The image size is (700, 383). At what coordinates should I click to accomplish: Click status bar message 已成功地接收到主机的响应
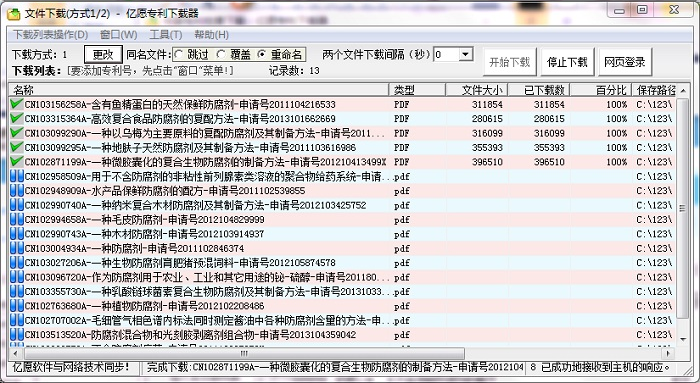(606, 367)
